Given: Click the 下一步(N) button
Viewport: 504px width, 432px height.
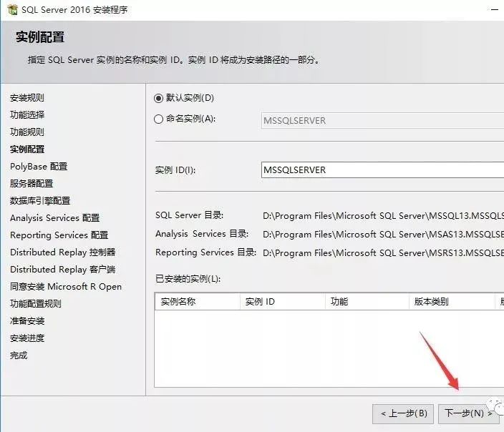Looking at the screenshot, I should [x=468, y=413].
